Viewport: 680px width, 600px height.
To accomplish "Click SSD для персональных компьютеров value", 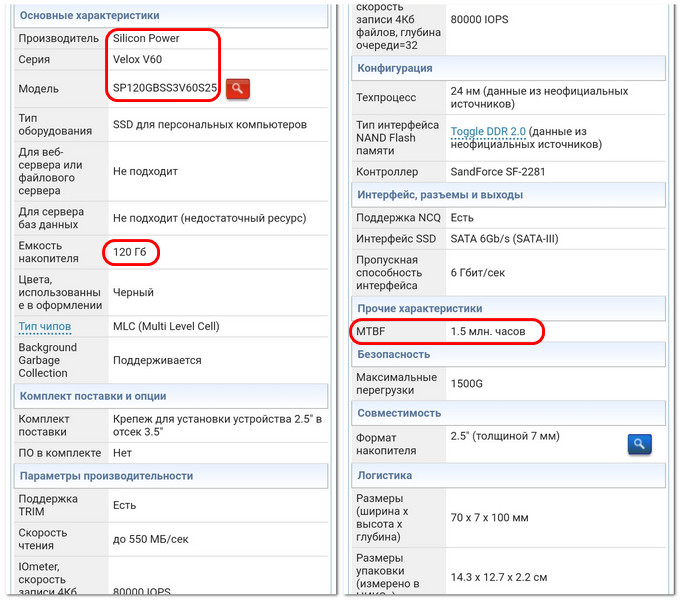I will tap(210, 125).
